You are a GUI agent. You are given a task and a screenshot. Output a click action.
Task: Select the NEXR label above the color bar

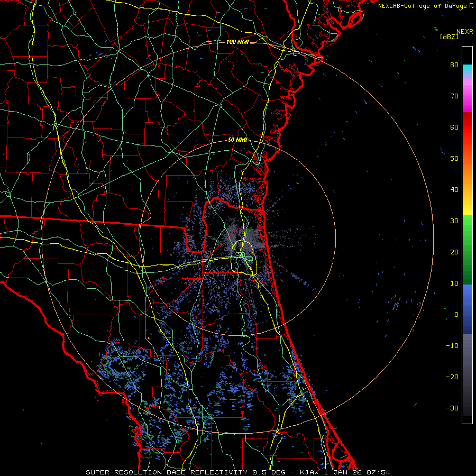click(465, 32)
